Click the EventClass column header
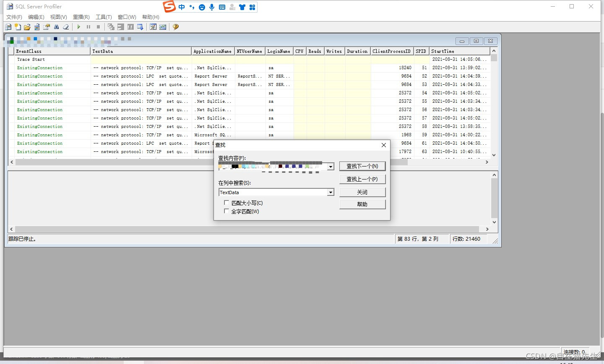The width and height of the screenshot is (604, 364). pos(52,51)
